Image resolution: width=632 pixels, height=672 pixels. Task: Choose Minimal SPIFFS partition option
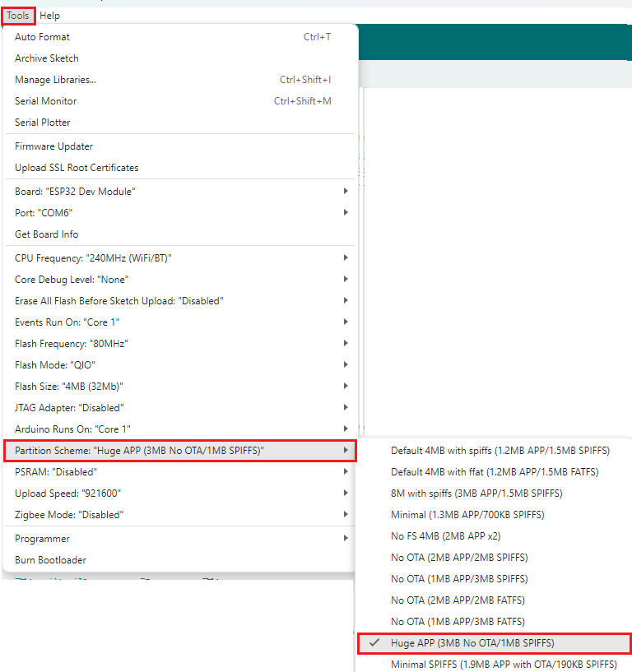[494, 665]
